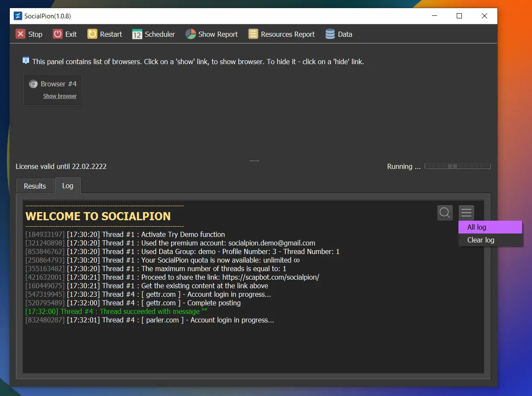Toggle the log hamburger menu button
The width and height of the screenshot is (532, 396).
click(467, 213)
